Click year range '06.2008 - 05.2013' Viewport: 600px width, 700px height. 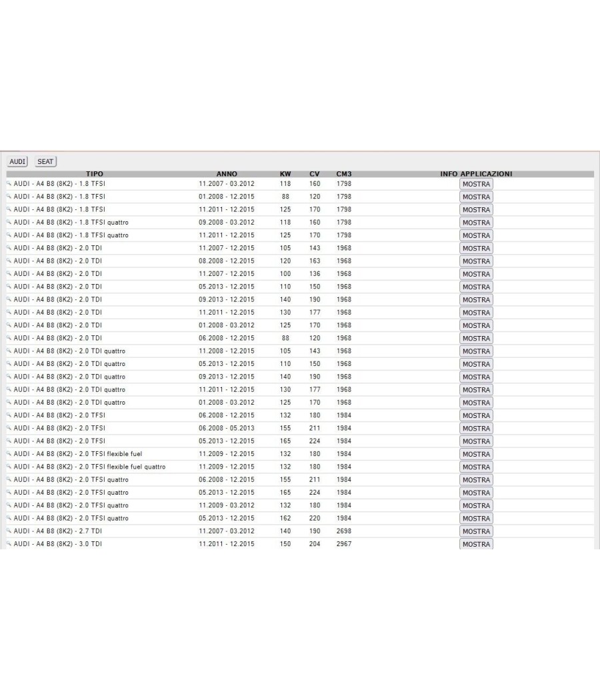coord(227,428)
